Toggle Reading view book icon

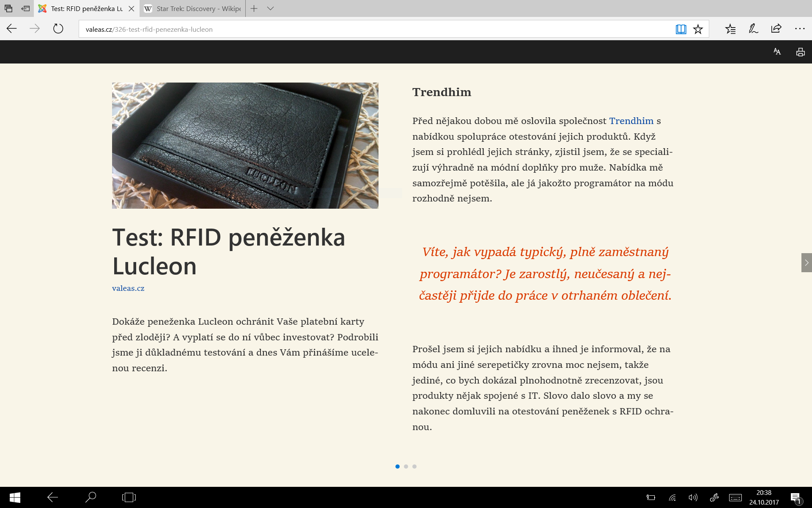click(681, 29)
